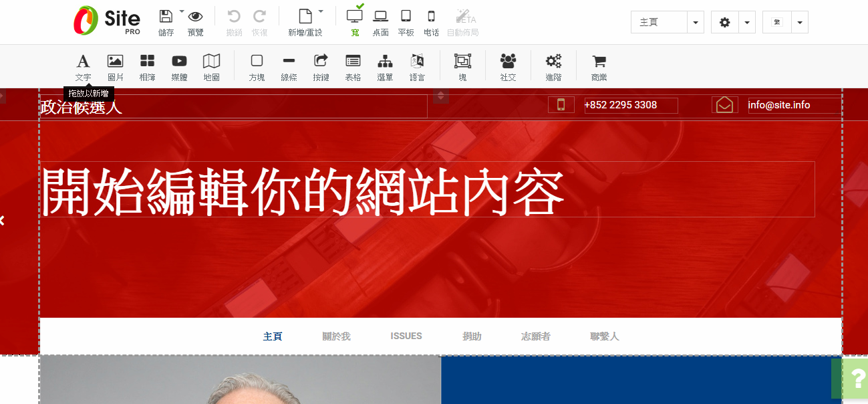Undo the last action with 撤銷
Viewport: 868px width, 404px height.
[234, 17]
